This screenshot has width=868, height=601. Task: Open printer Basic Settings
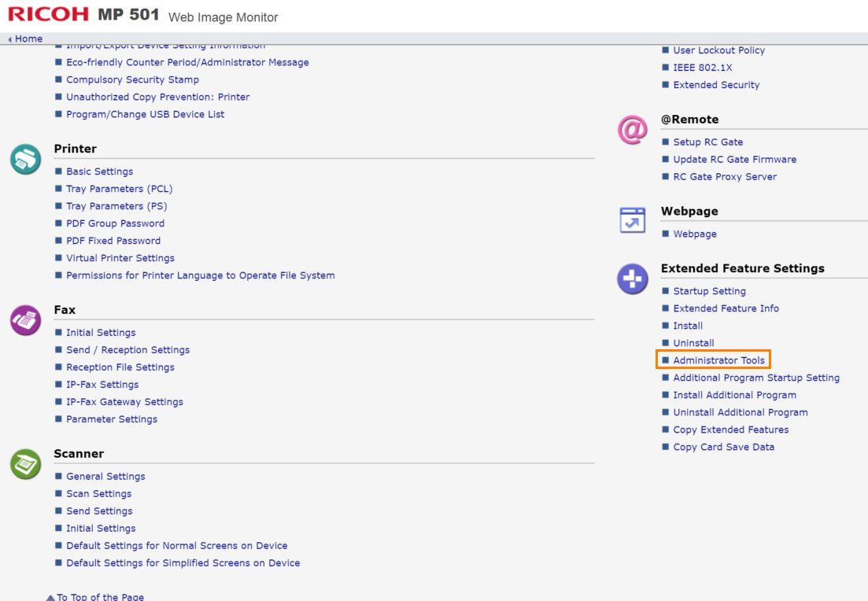click(x=99, y=171)
